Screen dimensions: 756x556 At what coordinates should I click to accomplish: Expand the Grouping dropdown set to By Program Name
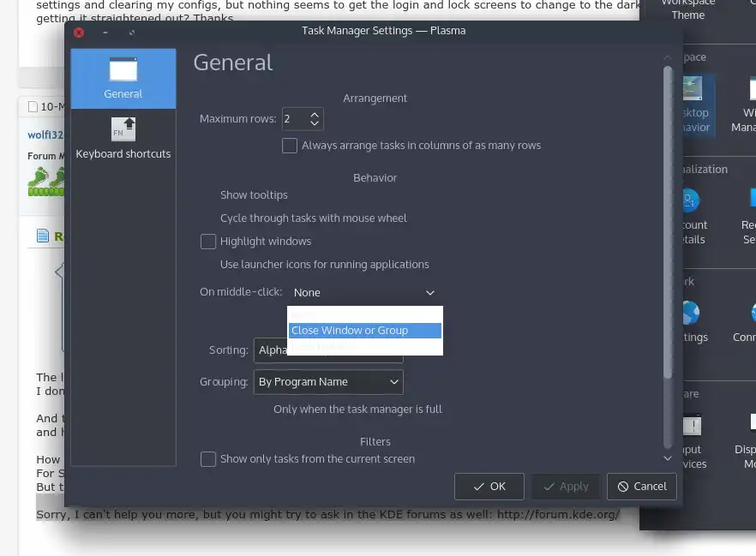(x=328, y=382)
